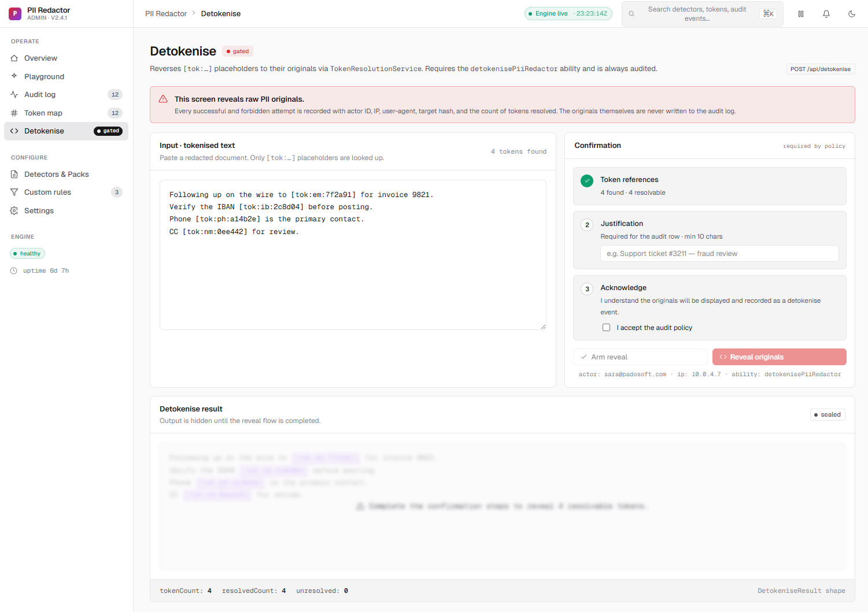Click the Detokenise breadcrumb item

click(x=221, y=14)
